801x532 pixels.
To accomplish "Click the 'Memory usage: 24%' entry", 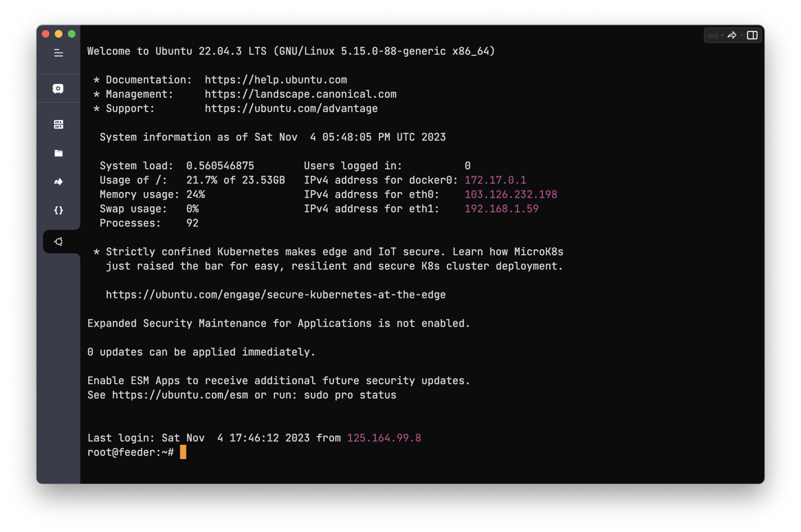I will click(152, 194).
